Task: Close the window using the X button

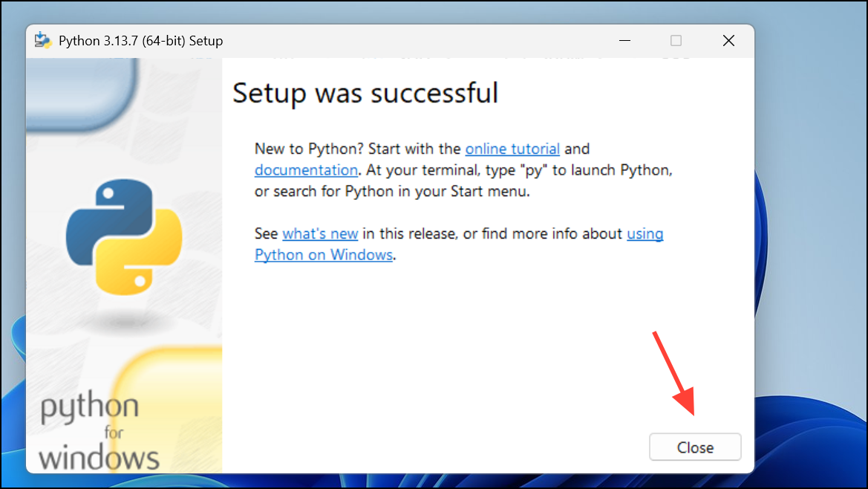Action: click(x=728, y=41)
